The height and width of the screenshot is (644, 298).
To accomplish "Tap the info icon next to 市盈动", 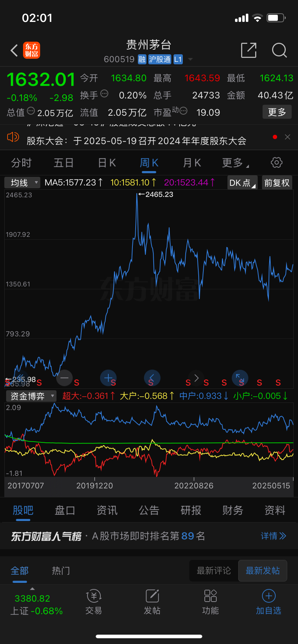I will (x=184, y=111).
